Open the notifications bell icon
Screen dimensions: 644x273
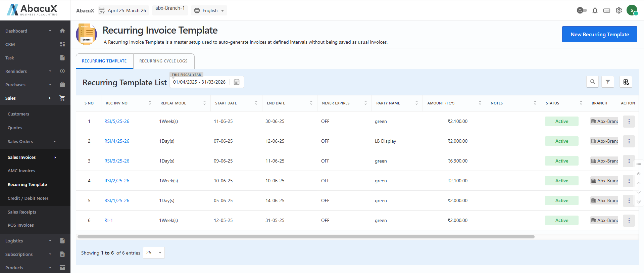595,10
